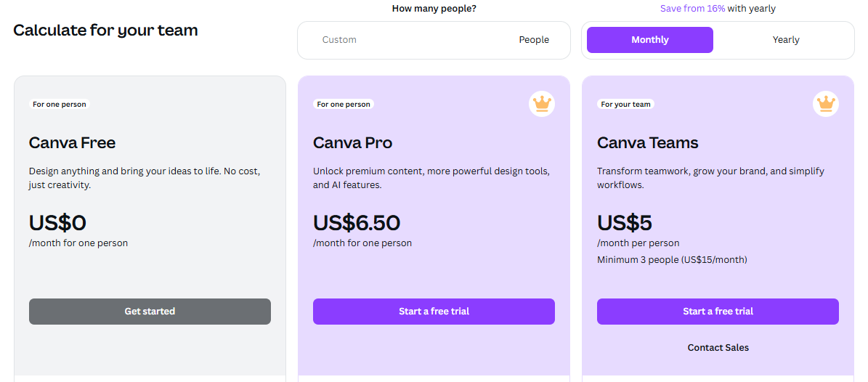Click Get started on Canva Free
The height and width of the screenshot is (382, 868).
150,311
